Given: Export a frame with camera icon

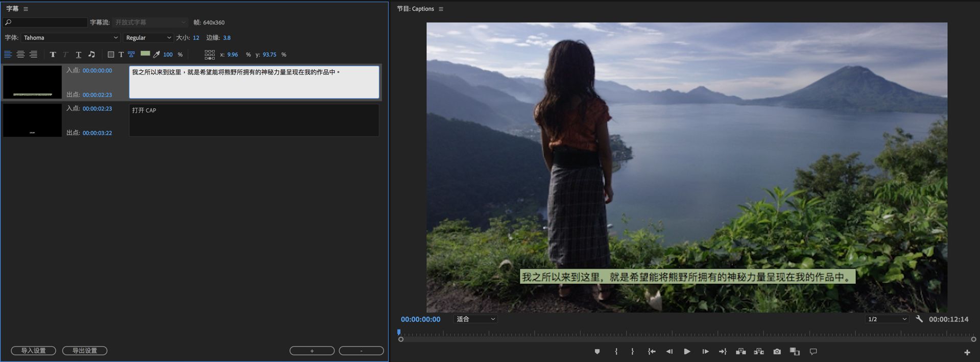Looking at the screenshot, I should tap(777, 352).
